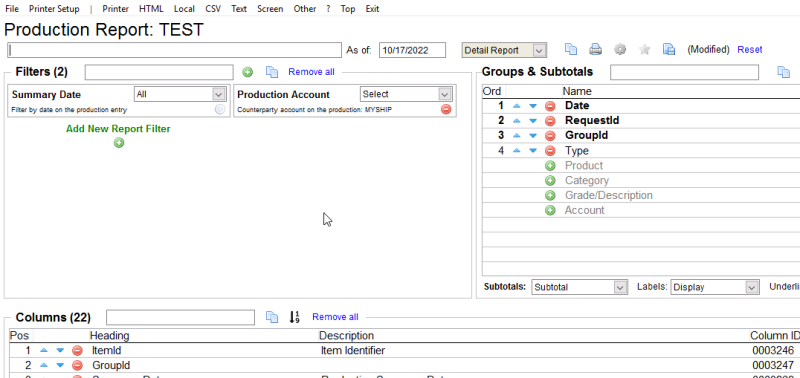Click the sort order icon in Columns
Viewport: 800px width, 378px height.
point(294,317)
